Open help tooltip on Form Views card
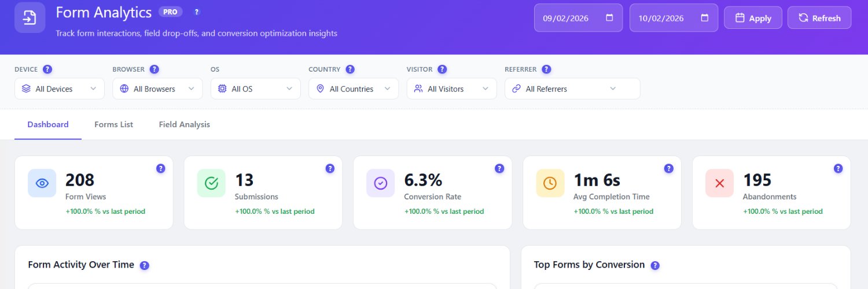 161,169
